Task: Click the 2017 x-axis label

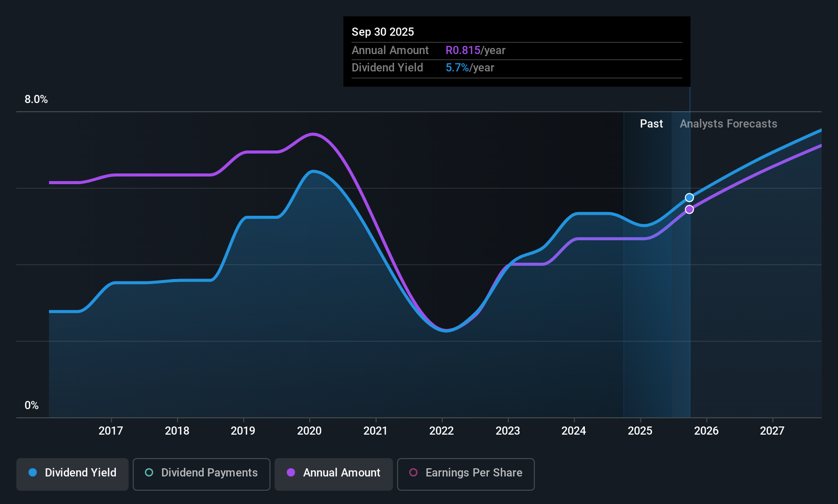Action: click(x=111, y=431)
